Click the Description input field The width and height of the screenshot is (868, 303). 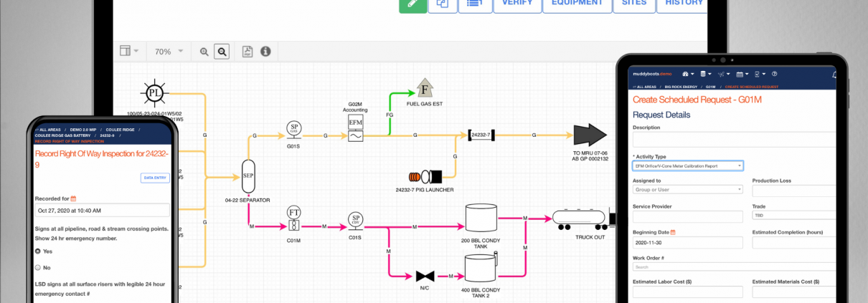(732, 139)
